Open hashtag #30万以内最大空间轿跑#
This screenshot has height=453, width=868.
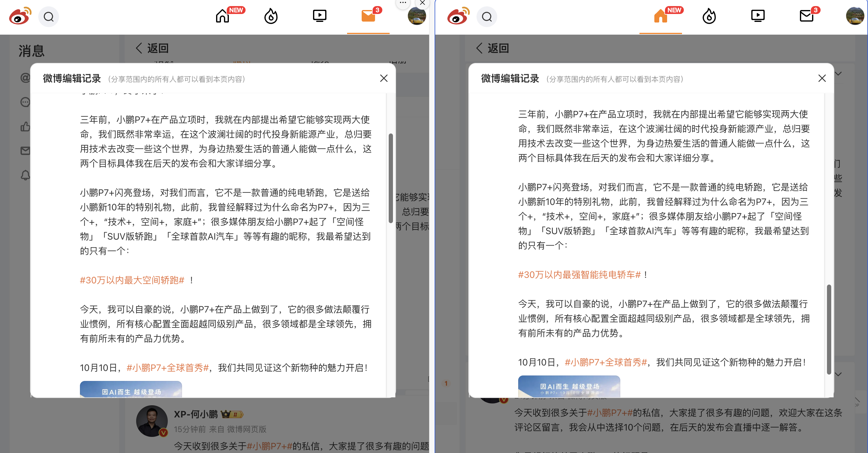[x=132, y=280]
